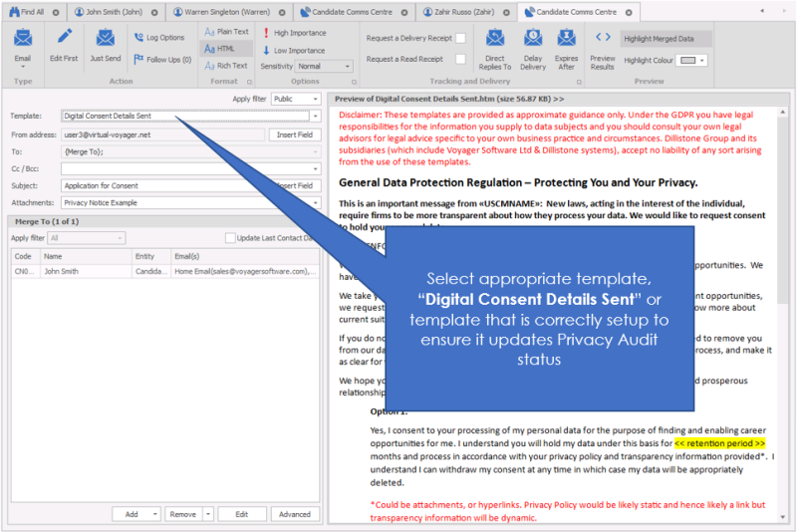Expand the Template dropdown list

coord(315,117)
